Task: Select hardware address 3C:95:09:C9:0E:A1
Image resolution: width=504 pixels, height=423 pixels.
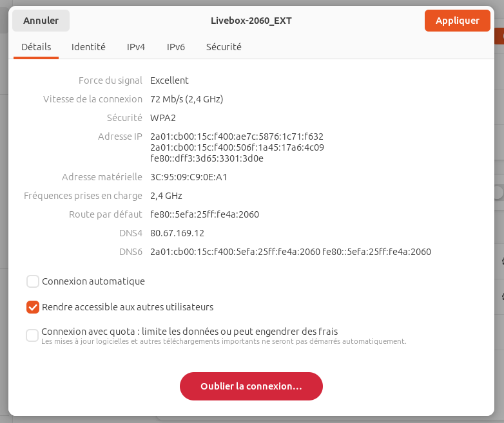Action: (x=189, y=177)
